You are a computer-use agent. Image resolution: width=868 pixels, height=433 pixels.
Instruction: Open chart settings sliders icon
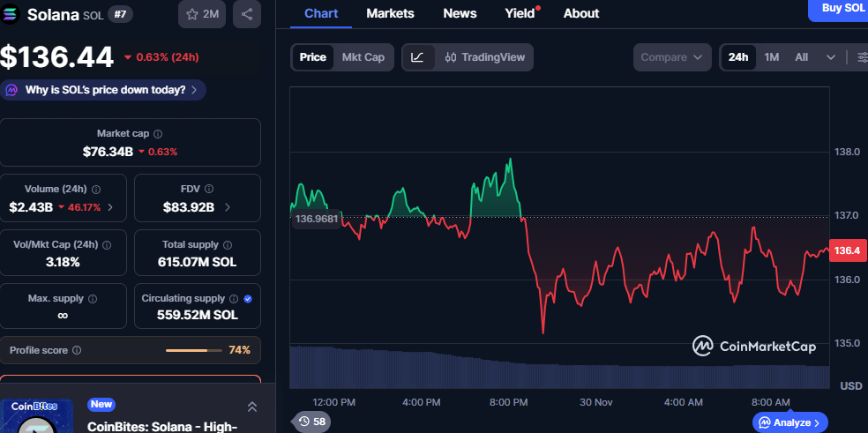point(861,57)
